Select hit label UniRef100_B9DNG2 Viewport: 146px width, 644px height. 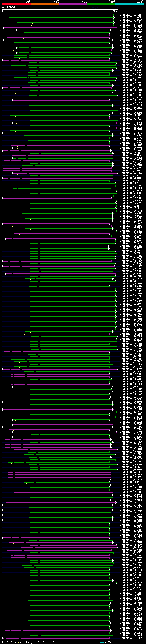pos(131,354)
